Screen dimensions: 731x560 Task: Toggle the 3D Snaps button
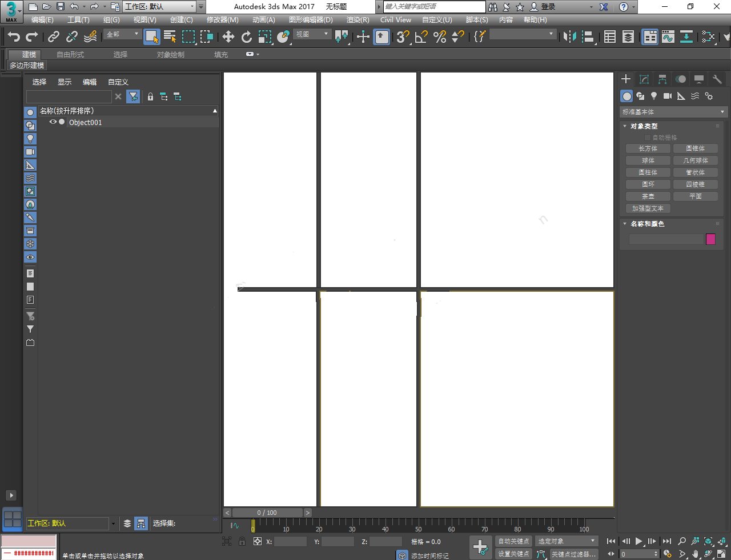[403, 37]
